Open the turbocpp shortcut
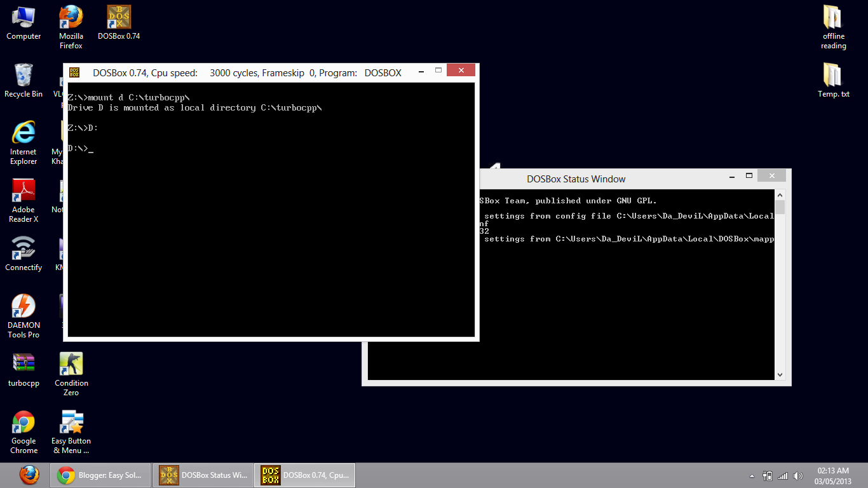The height and width of the screenshot is (488, 868). pyautogui.click(x=23, y=363)
